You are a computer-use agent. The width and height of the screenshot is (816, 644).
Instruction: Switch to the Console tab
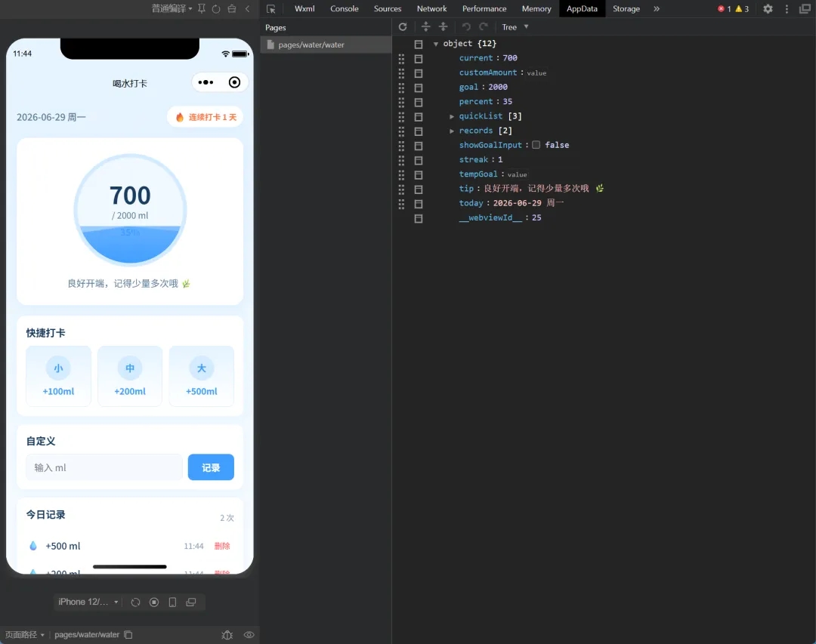345,9
